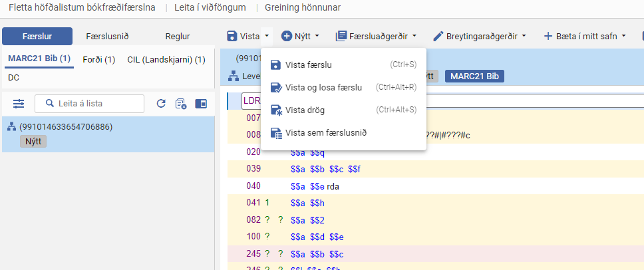Click the Nýtt plus icon

(x=286, y=36)
